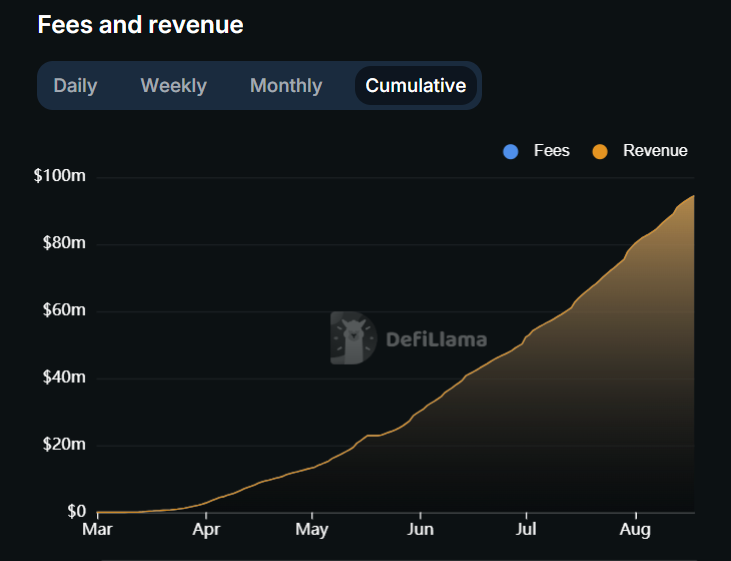Click the Jul label on the x-axis

526,529
